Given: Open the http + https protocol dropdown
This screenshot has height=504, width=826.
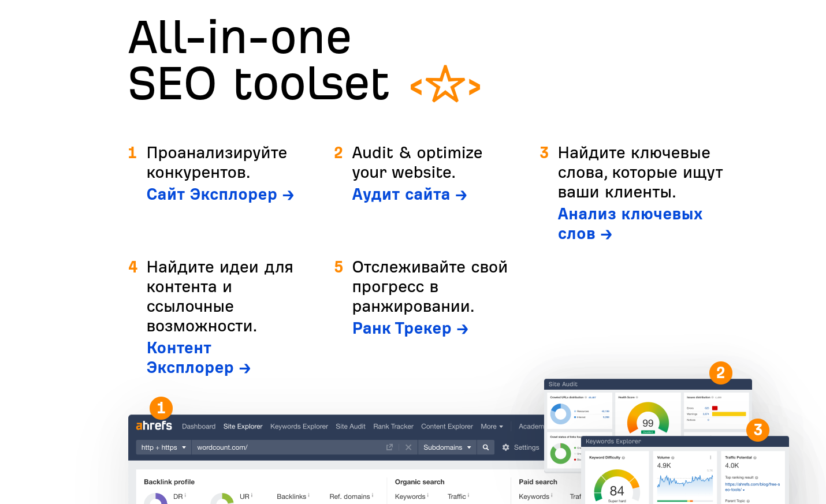Looking at the screenshot, I should tap(163, 447).
